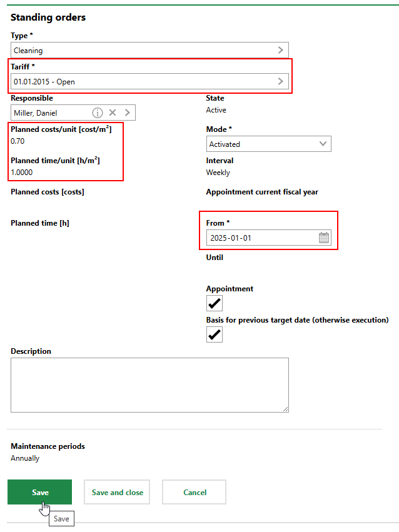Screen dimensions: 399x532
Task: Click the Maintenance periods Annually value
Action: 25,458
